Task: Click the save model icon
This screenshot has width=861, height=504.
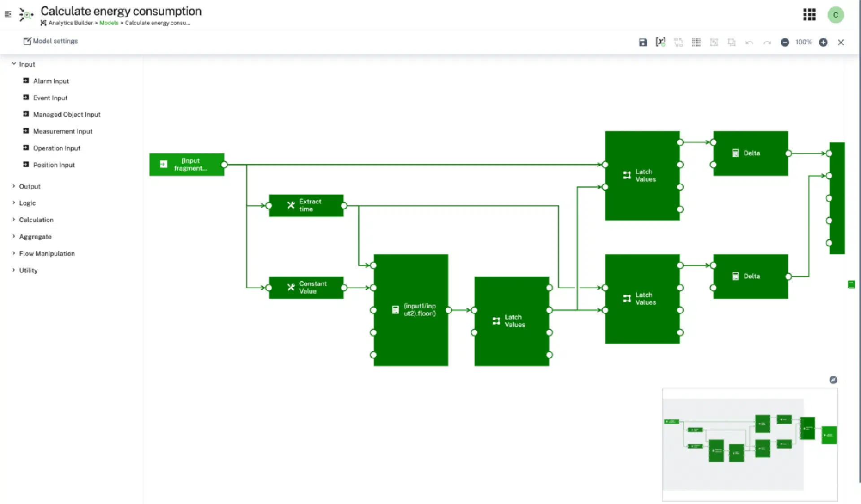Action: click(643, 42)
